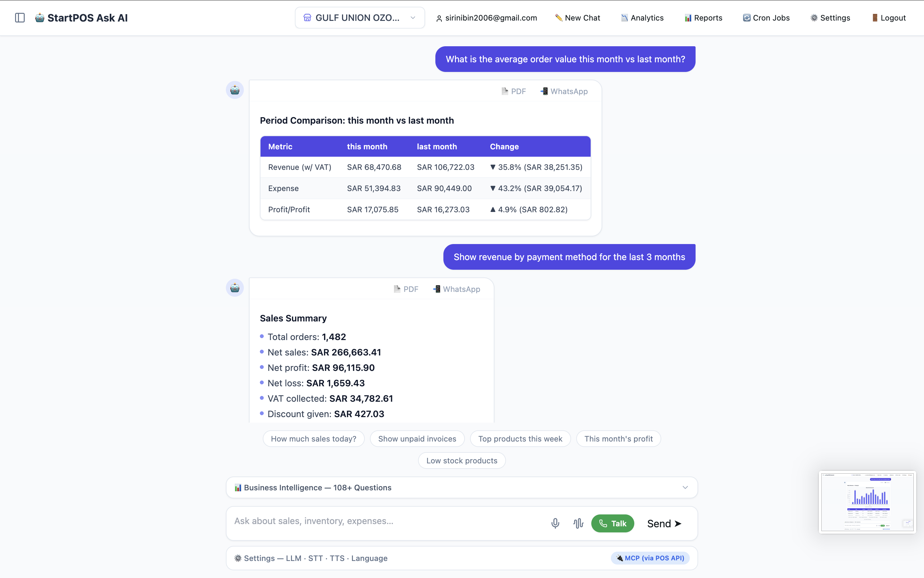924x578 pixels.
Task: Go to Reports
Action: click(x=703, y=18)
